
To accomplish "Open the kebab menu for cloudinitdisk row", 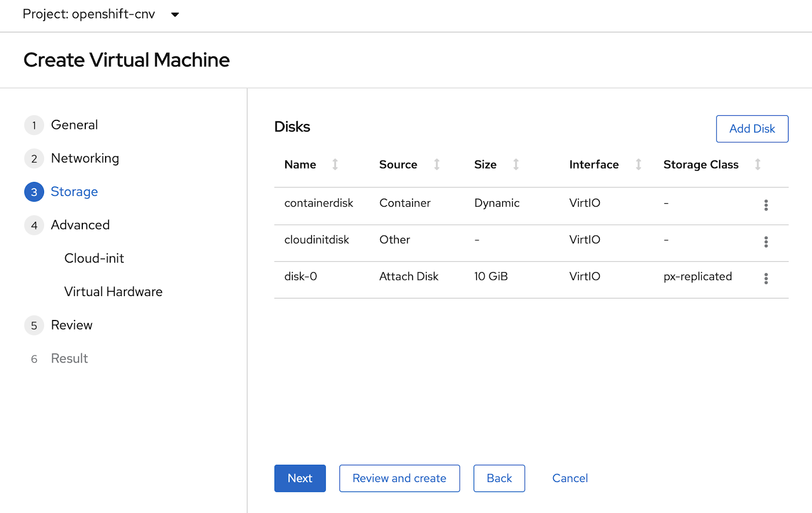I will [x=766, y=242].
